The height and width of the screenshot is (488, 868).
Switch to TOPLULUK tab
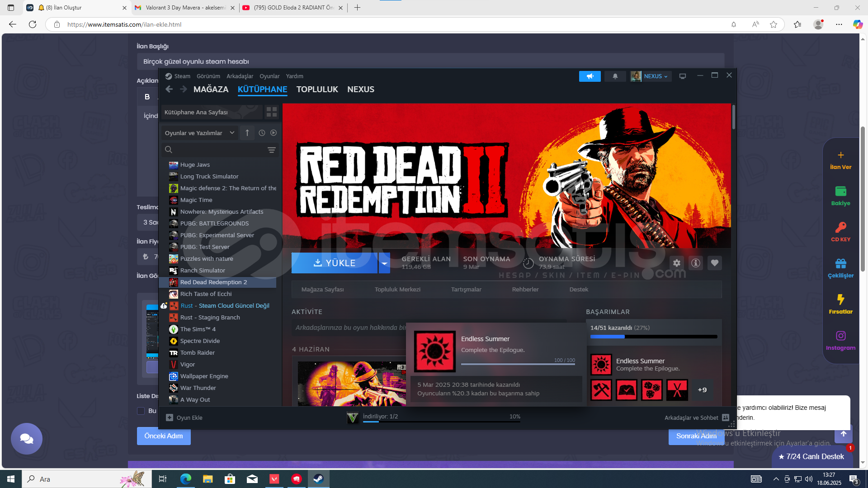[317, 89]
